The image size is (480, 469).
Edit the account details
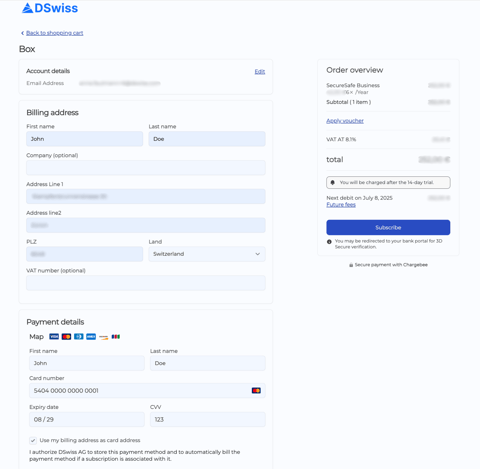[260, 71]
